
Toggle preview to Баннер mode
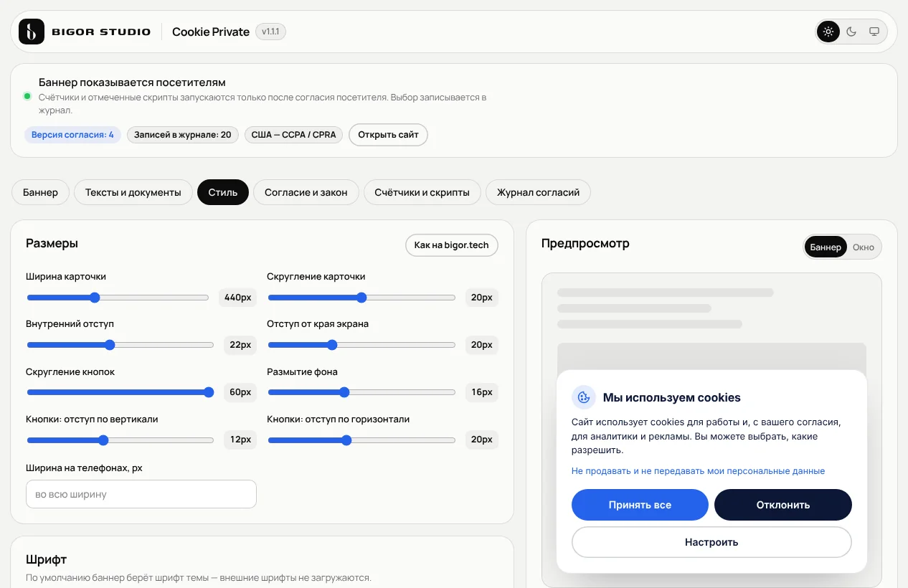click(826, 247)
